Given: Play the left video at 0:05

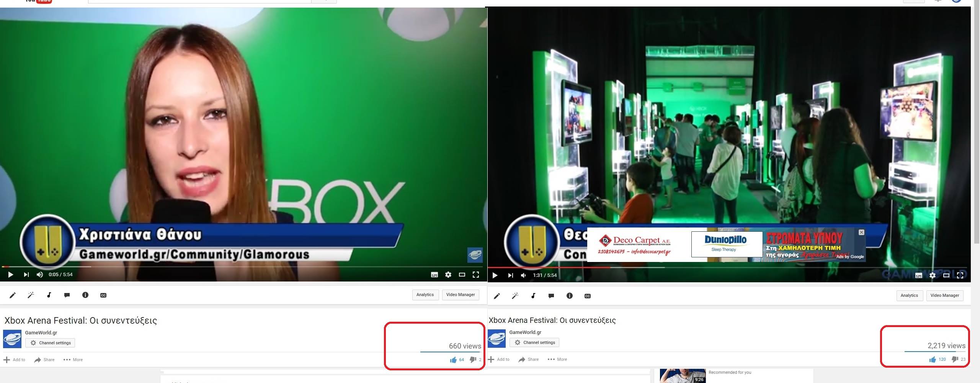Looking at the screenshot, I should (11, 275).
